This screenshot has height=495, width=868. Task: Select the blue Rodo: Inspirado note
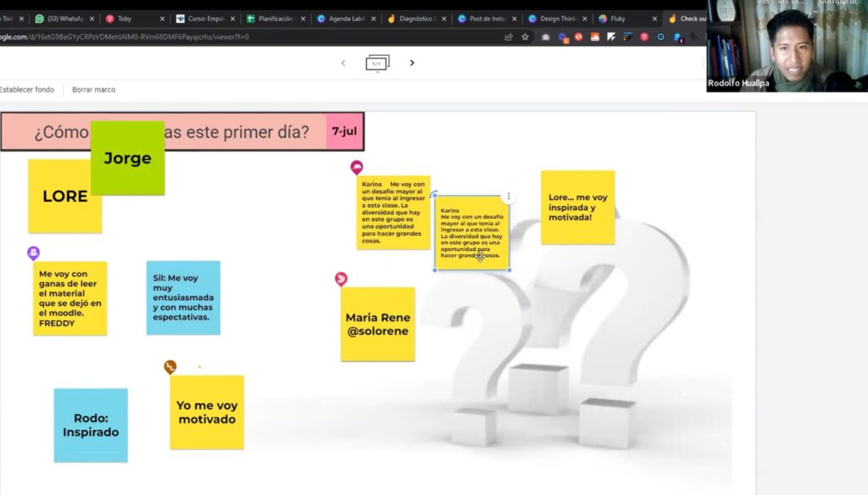click(91, 425)
